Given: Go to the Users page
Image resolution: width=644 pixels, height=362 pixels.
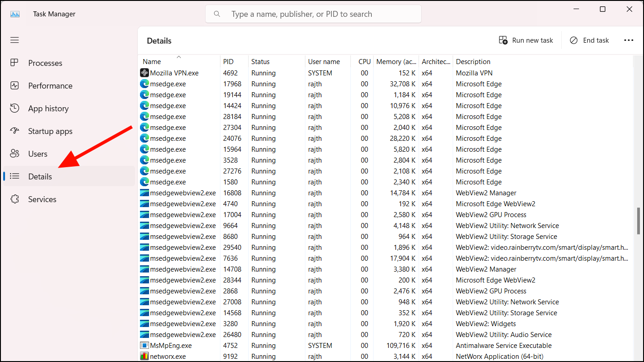Looking at the screenshot, I should pyautogui.click(x=69, y=154).
